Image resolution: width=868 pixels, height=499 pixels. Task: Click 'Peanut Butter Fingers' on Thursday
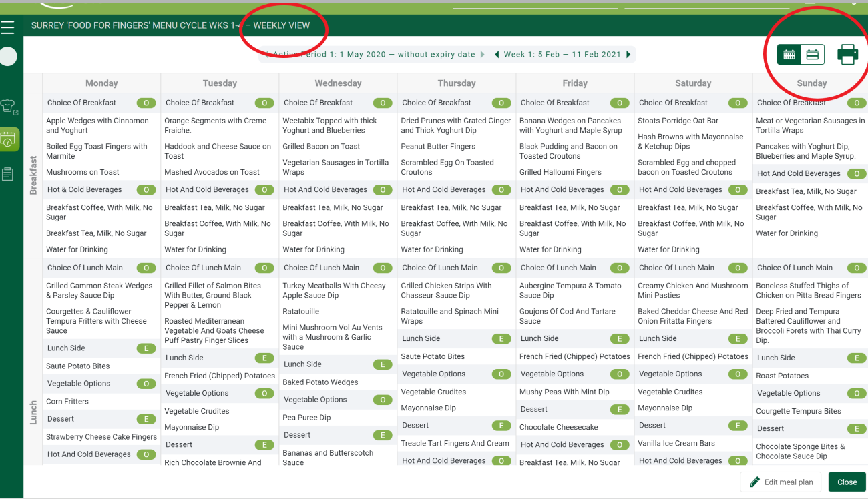pyautogui.click(x=438, y=147)
